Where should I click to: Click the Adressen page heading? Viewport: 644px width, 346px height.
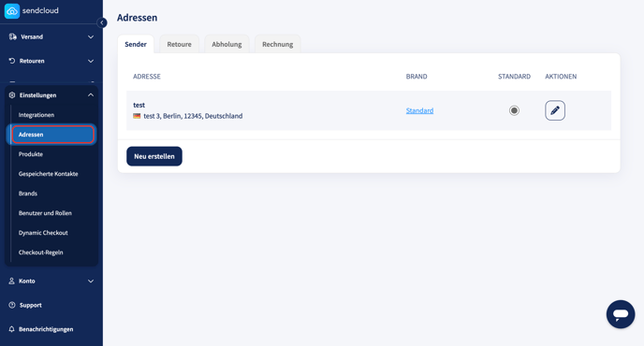[x=138, y=18]
